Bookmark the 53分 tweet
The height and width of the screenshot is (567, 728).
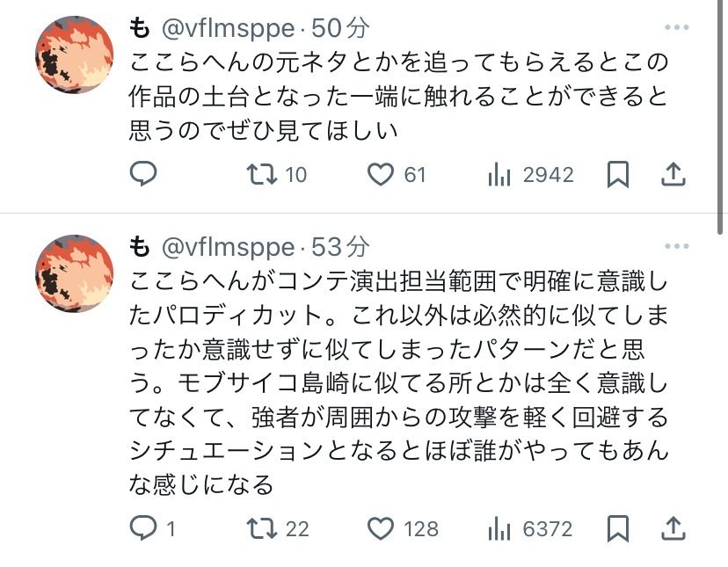618,528
